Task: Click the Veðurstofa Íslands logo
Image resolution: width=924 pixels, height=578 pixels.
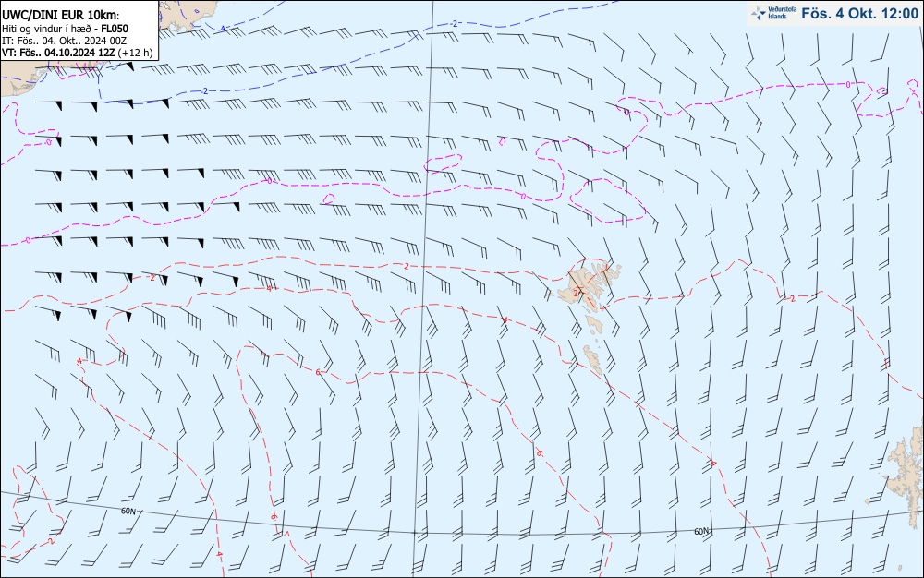Action: [773, 13]
